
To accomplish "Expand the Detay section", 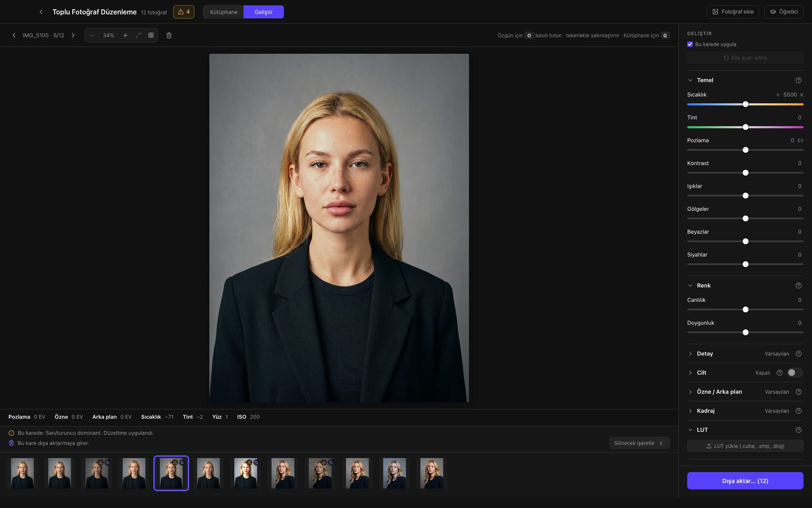I will click(705, 353).
